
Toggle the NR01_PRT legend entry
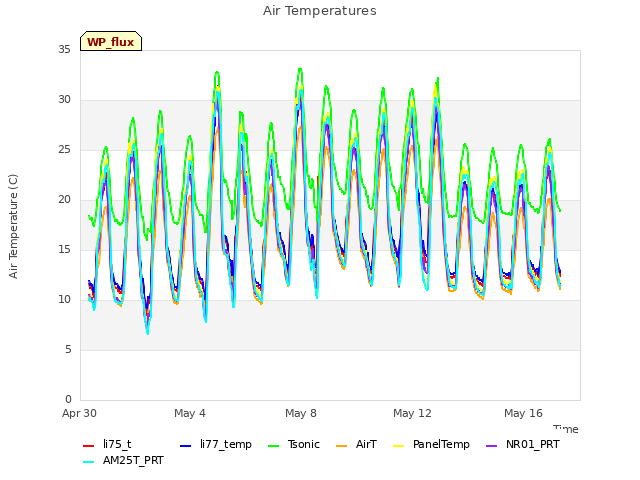523,444
